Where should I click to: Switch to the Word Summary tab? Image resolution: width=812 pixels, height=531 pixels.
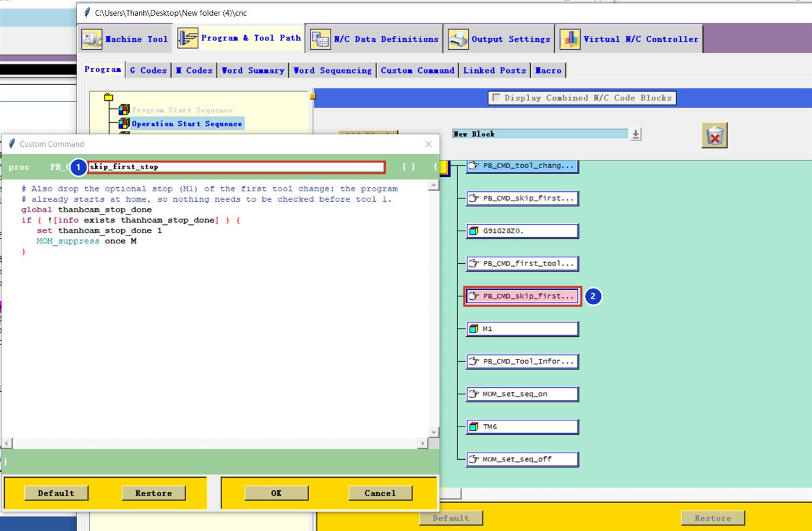pyautogui.click(x=253, y=70)
